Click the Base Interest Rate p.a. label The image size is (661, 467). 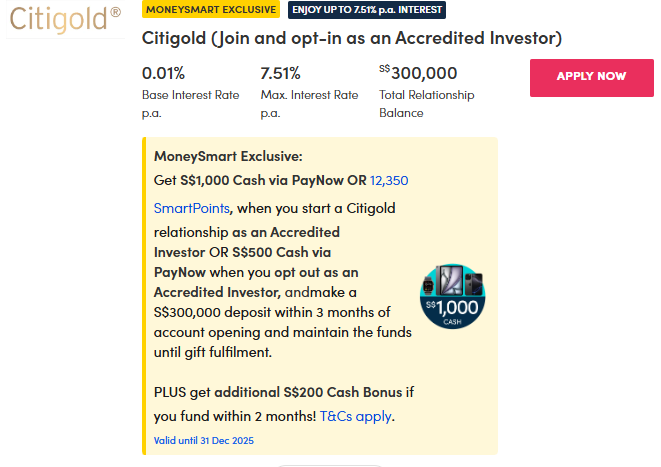pyautogui.click(x=190, y=104)
